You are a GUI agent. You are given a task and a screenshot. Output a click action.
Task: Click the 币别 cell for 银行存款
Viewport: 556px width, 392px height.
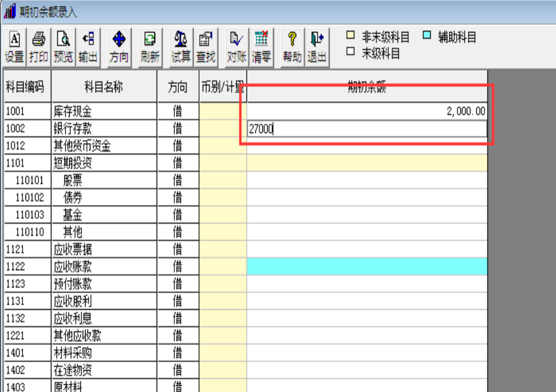point(223,128)
